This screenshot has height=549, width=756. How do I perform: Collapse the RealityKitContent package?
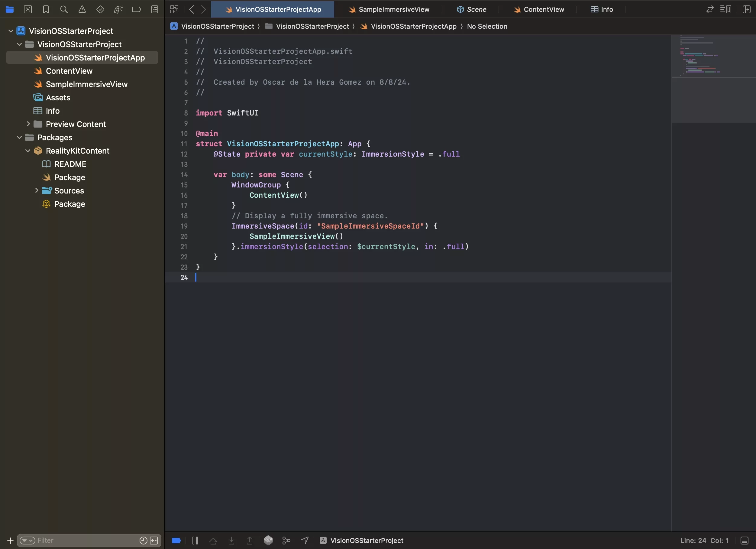point(28,151)
